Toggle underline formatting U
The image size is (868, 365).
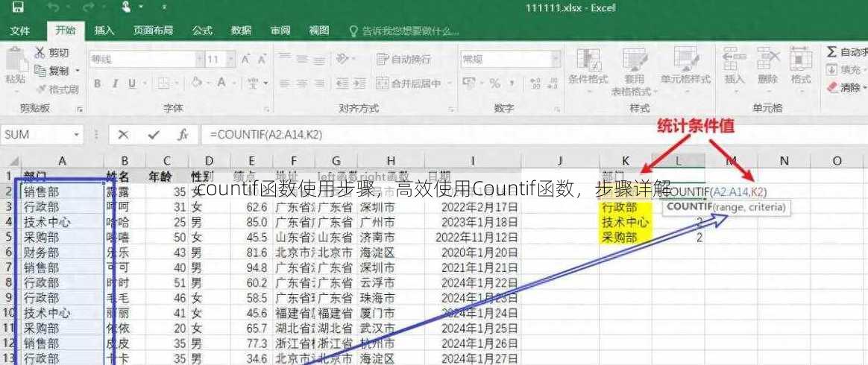click(133, 83)
